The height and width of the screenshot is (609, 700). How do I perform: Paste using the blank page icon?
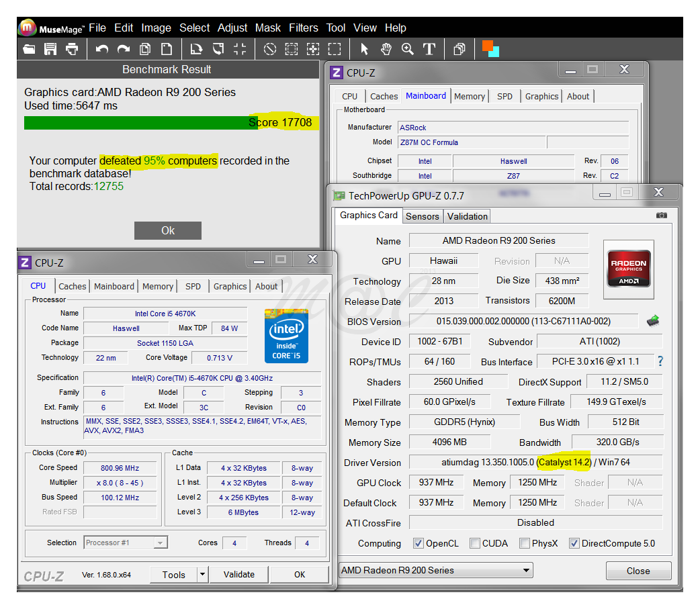pyautogui.click(x=167, y=49)
